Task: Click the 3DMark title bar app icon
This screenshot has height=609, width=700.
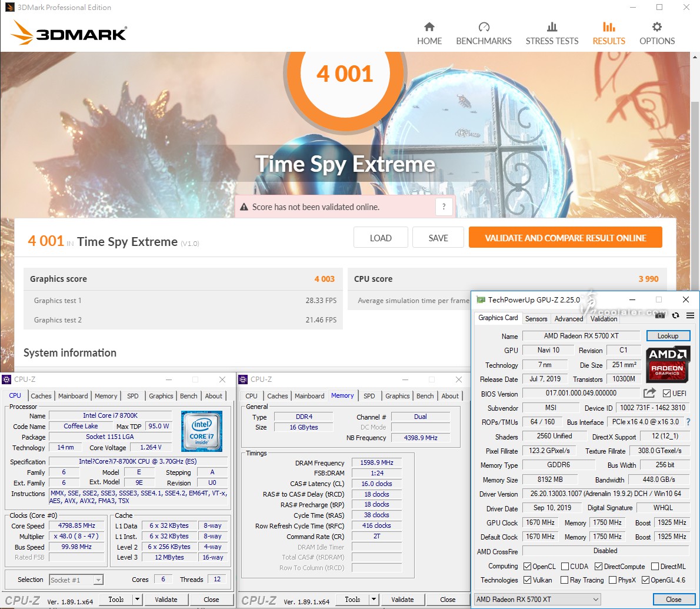Action: [x=9, y=7]
